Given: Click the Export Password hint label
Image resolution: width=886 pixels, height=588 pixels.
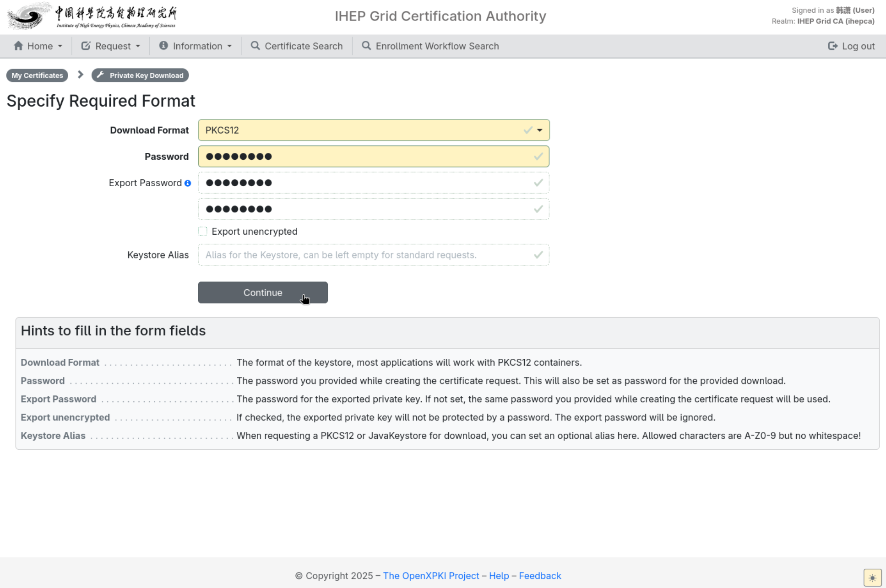Looking at the screenshot, I should tap(59, 399).
